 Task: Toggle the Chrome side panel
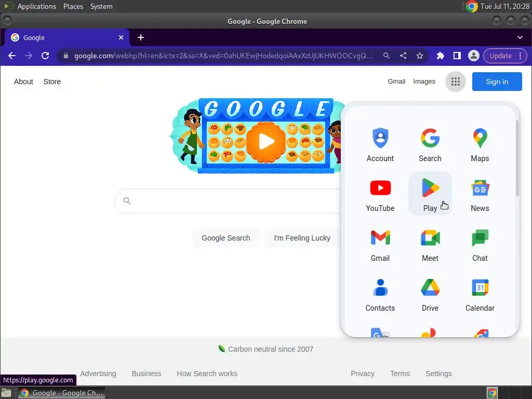click(x=457, y=56)
